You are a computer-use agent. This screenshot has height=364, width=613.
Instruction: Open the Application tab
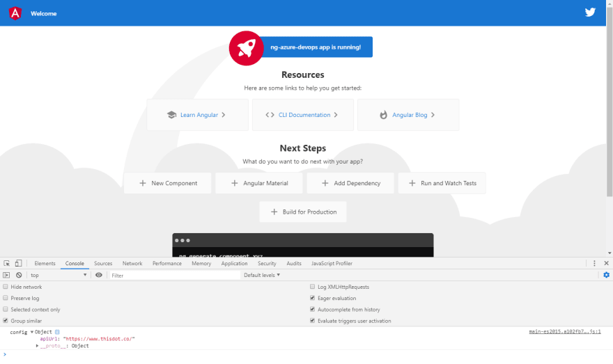(x=234, y=263)
